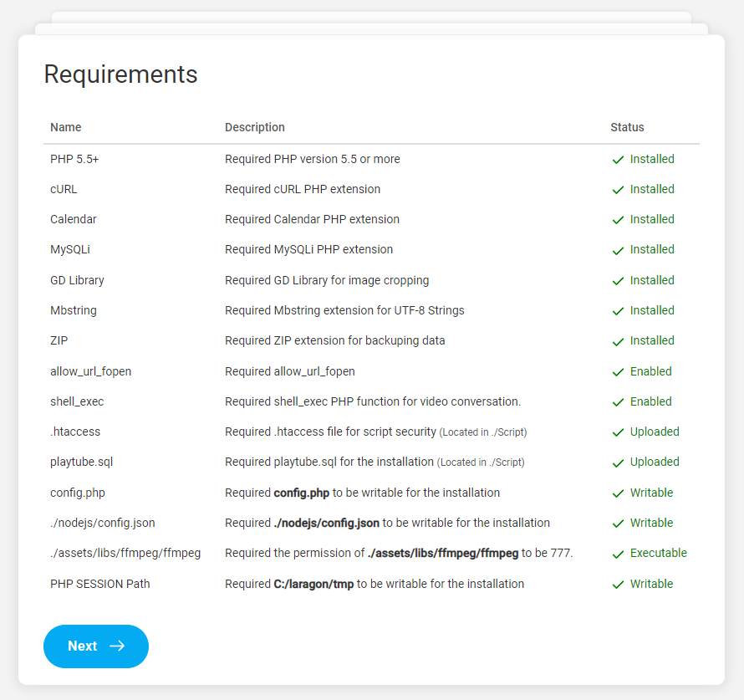Click the PHP SESSION Path Writable checkmark
Image resolution: width=744 pixels, height=700 pixels.
tap(618, 585)
